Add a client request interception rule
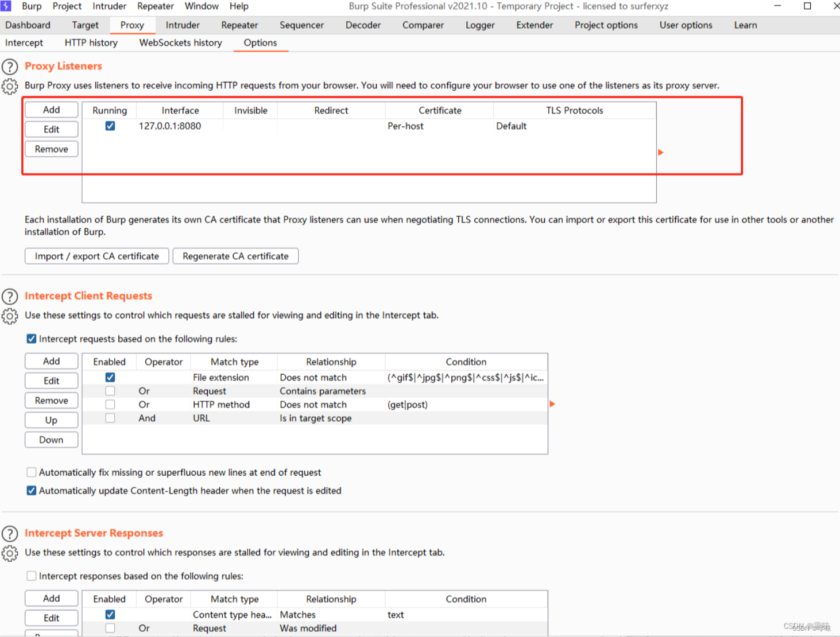 pyautogui.click(x=52, y=361)
